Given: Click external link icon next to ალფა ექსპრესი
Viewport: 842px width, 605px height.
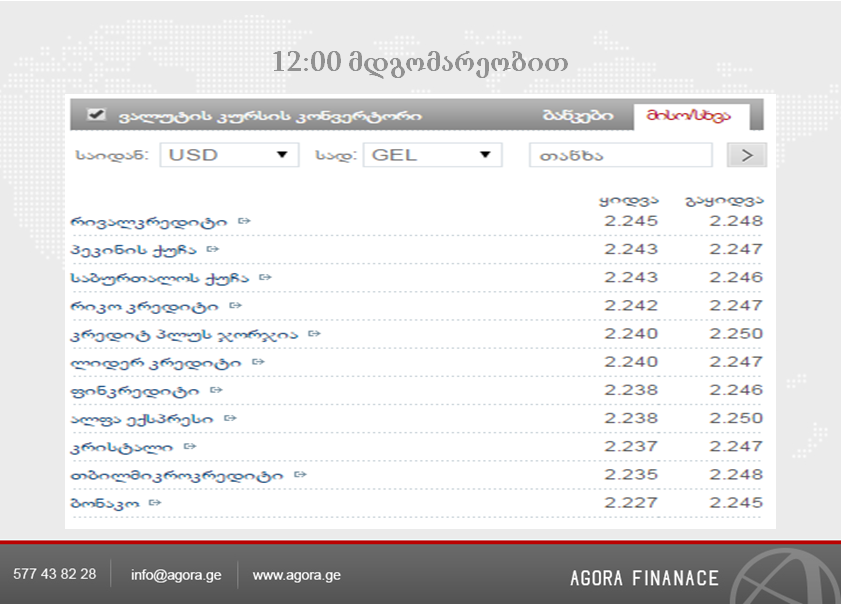Looking at the screenshot, I should [x=230, y=418].
